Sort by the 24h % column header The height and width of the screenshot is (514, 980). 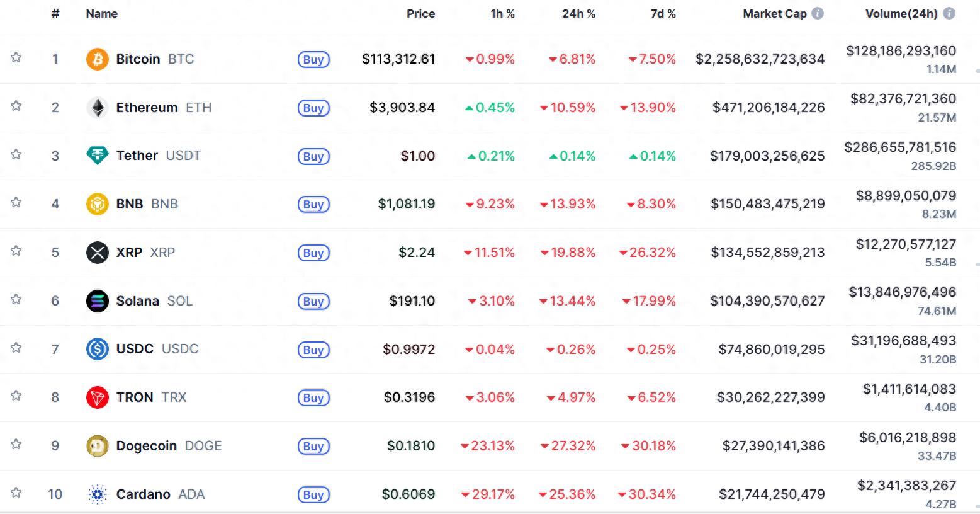point(578,14)
